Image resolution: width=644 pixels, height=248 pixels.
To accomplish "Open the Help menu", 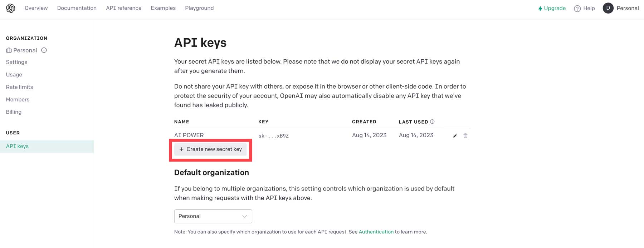I will [x=585, y=8].
